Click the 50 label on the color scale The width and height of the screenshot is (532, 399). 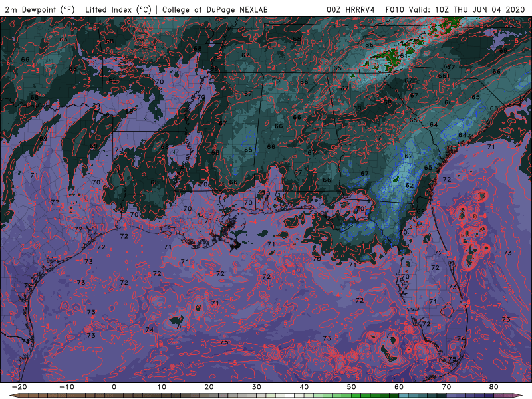[352, 387]
